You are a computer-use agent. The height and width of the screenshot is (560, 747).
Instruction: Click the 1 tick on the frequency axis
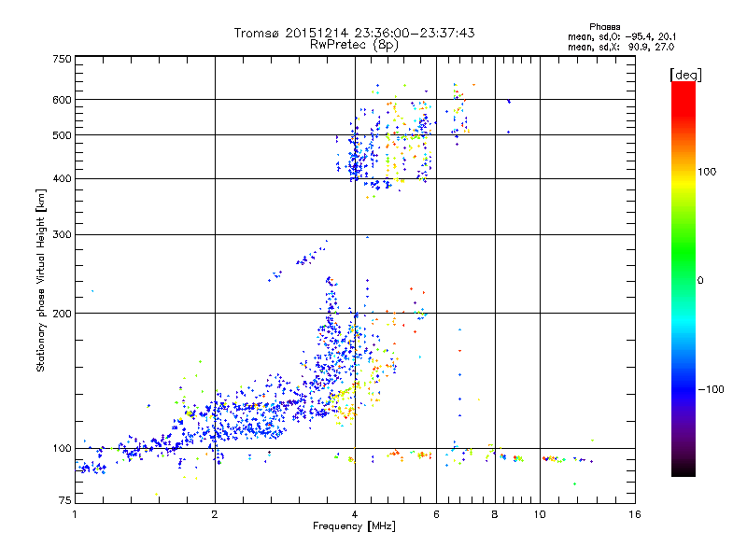click(x=75, y=514)
